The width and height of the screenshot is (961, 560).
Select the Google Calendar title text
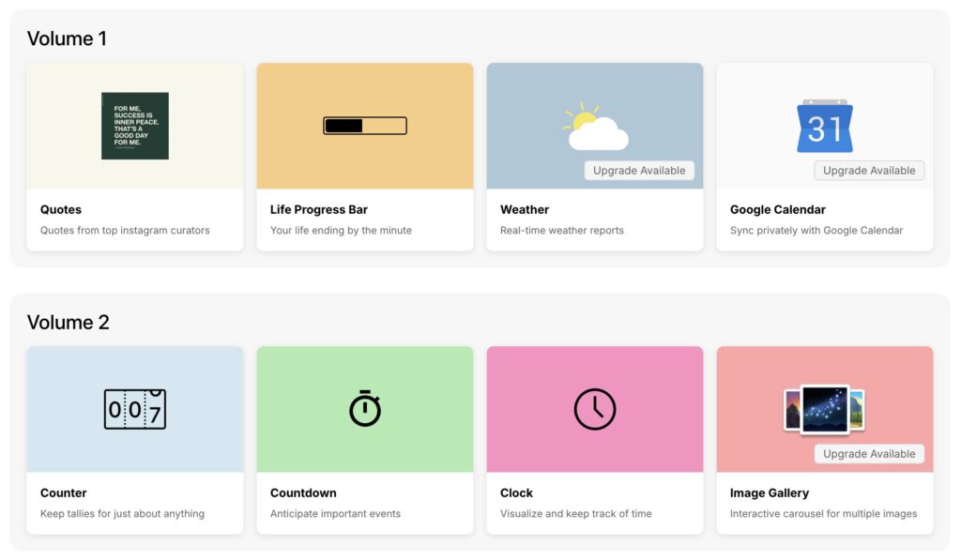point(777,209)
